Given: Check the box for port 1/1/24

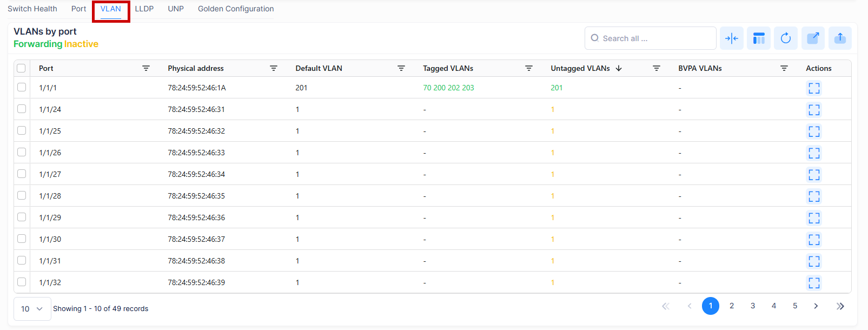Looking at the screenshot, I should coord(22,109).
